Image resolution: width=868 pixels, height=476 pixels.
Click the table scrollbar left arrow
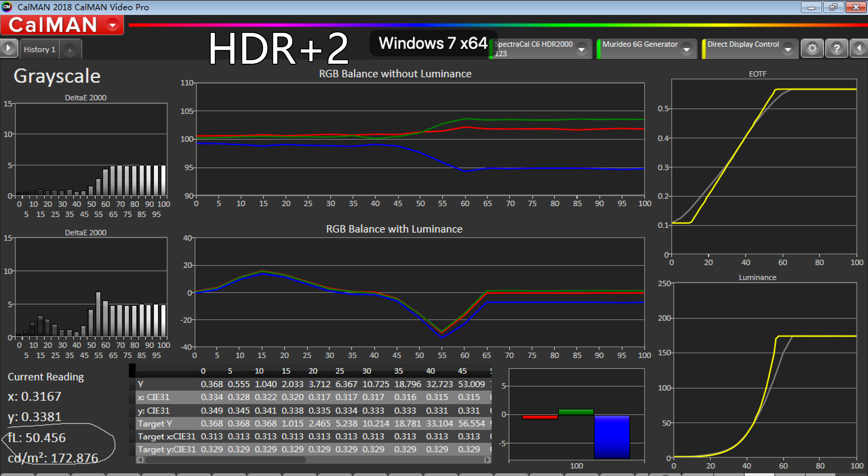140,460
